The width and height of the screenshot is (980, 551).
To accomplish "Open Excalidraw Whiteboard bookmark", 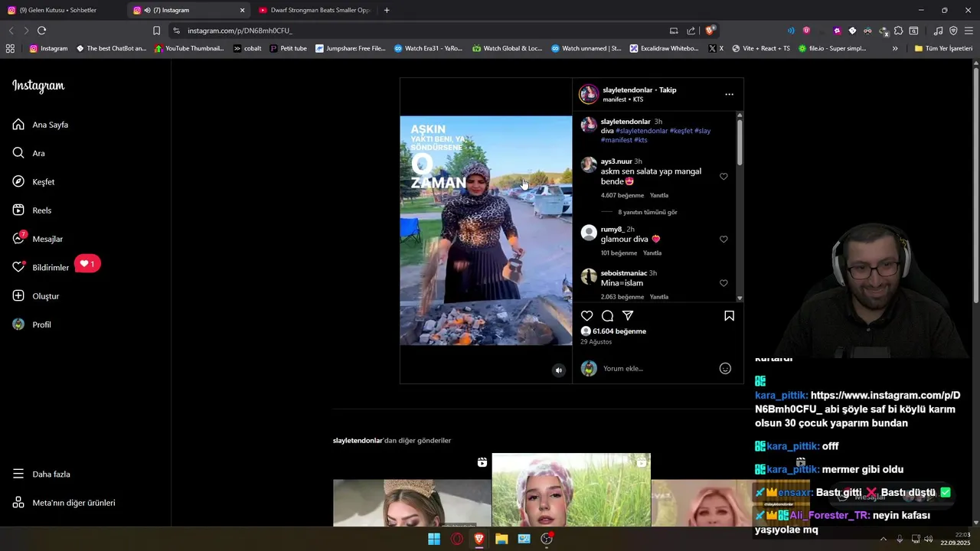I will (x=664, y=48).
